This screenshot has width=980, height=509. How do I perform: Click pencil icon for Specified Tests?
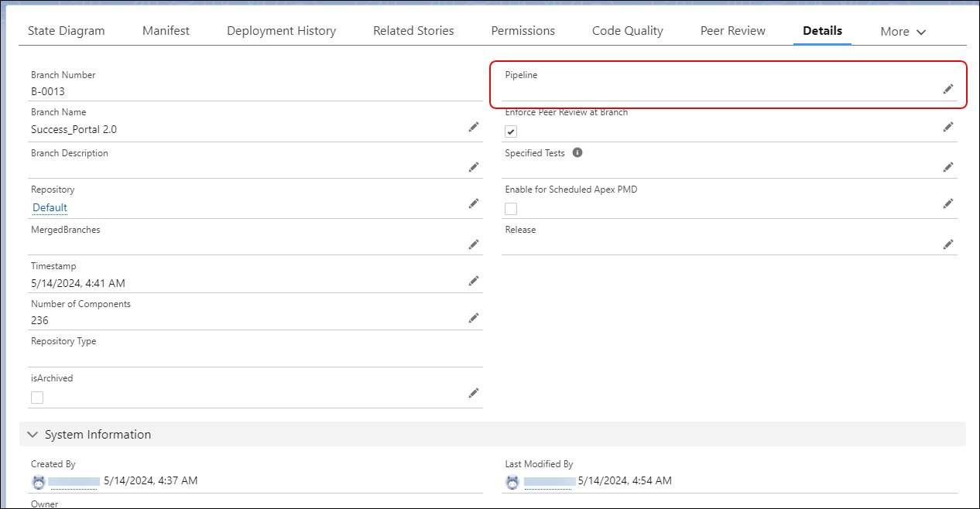click(947, 167)
